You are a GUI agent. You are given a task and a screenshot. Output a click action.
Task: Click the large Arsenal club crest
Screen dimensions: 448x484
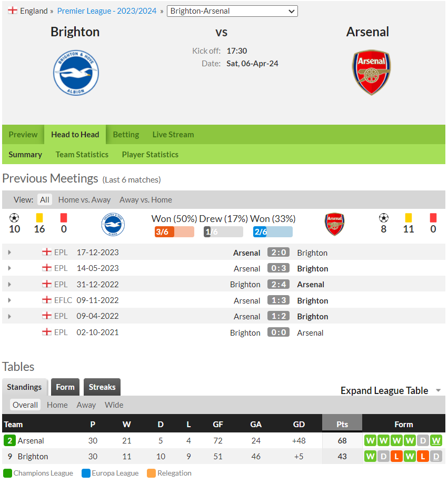coord(371,72)
